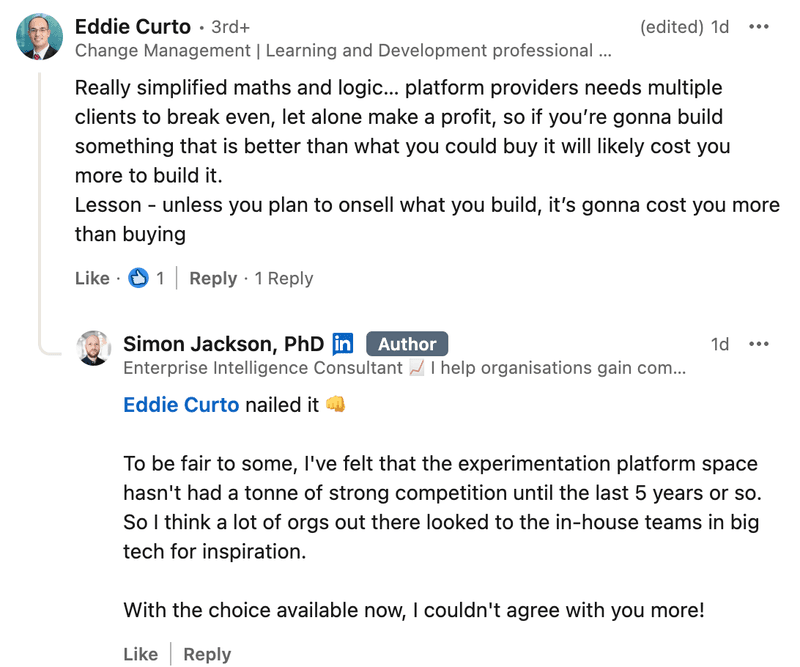Click the Author badge on Simon's reply
The height and width of the screenshot is (667, 800).
(407, 343)
